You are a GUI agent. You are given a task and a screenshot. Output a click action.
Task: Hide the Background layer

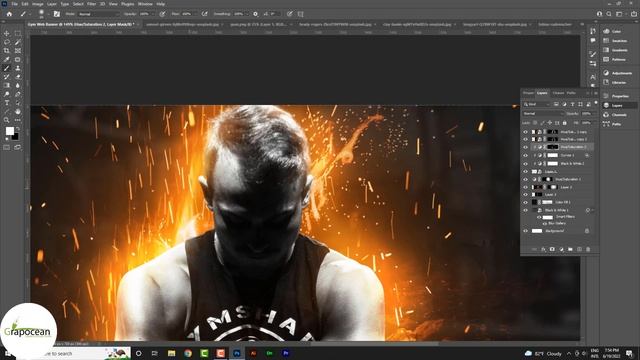point(525,231)
